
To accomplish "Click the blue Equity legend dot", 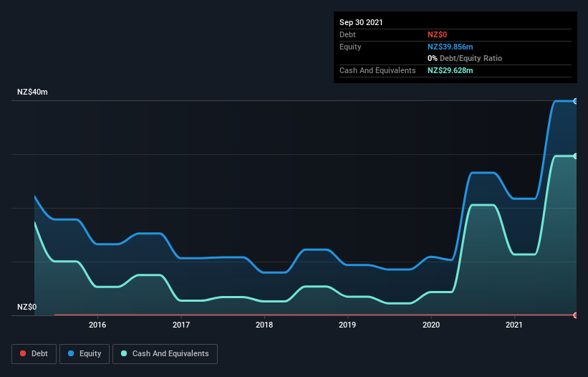I will tap(71, 353).
